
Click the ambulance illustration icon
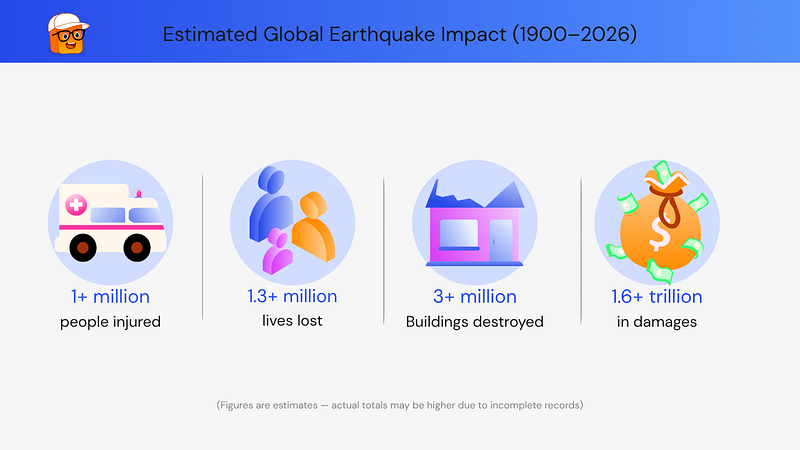(x=111, y=222)
